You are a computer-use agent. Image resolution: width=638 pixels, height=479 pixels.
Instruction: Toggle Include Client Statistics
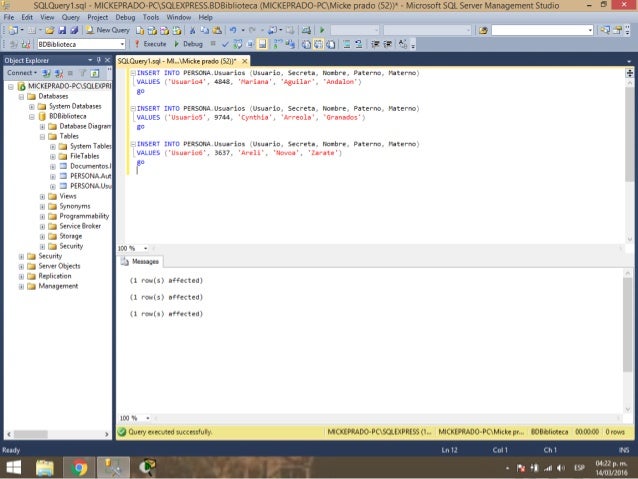pos(290,44)
